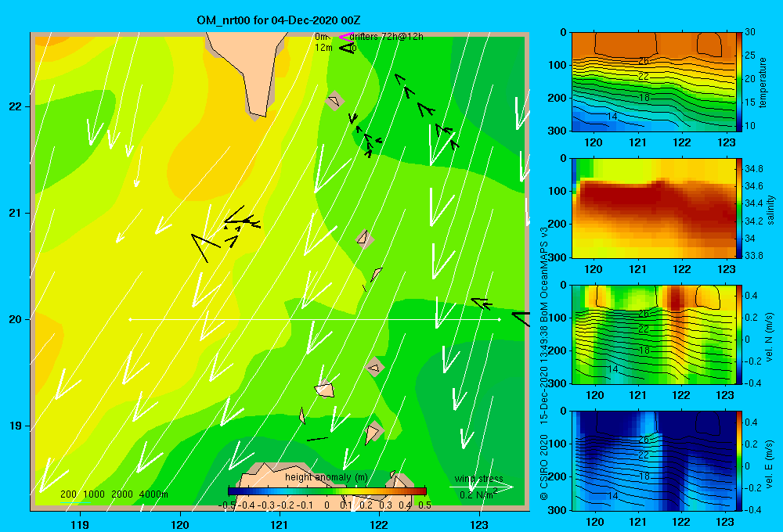
Task: Click the 'temperature' axis label
Action: click(763, 82)
